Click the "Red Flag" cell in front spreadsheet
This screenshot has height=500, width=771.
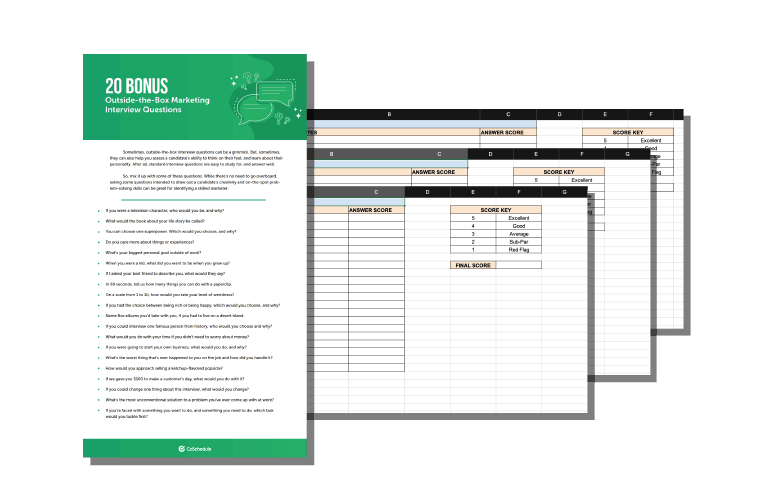(519, 250)
